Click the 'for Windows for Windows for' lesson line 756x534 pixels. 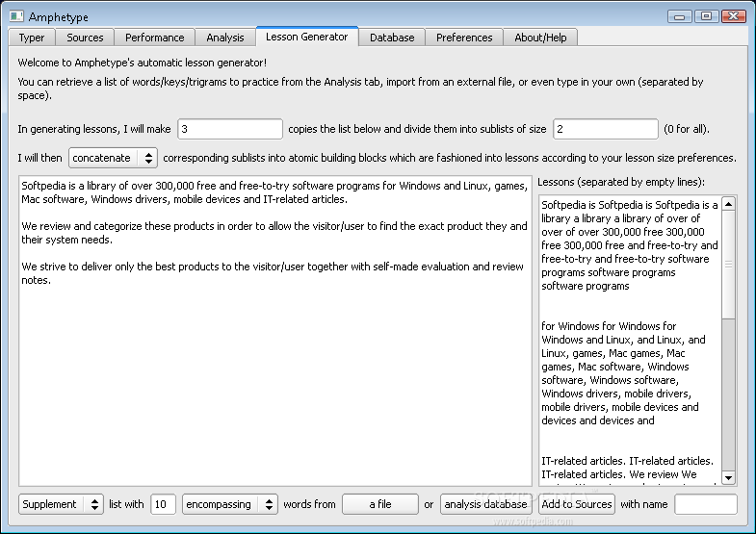click(609, 326)
